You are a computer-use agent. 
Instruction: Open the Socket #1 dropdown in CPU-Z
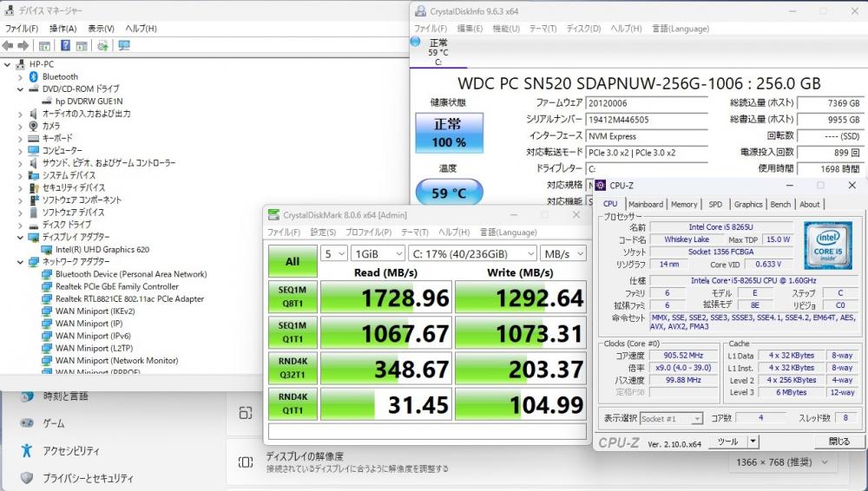(x=671, y=418)
